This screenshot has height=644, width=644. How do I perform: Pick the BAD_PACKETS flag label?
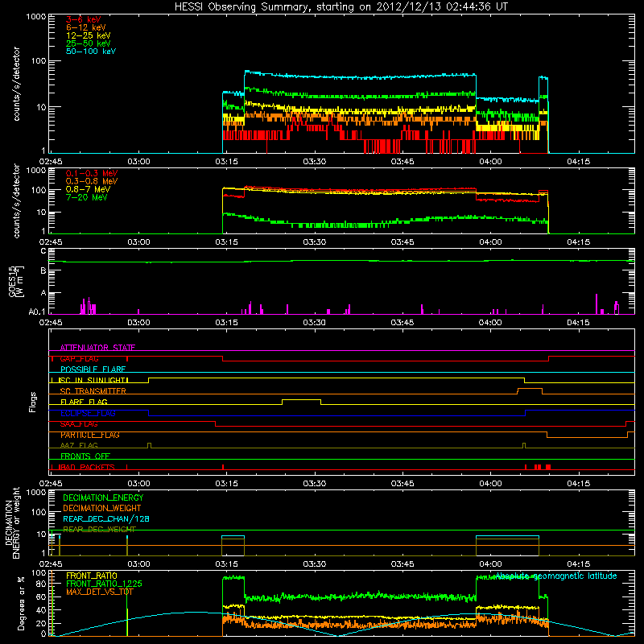click(x=88, y=468)
